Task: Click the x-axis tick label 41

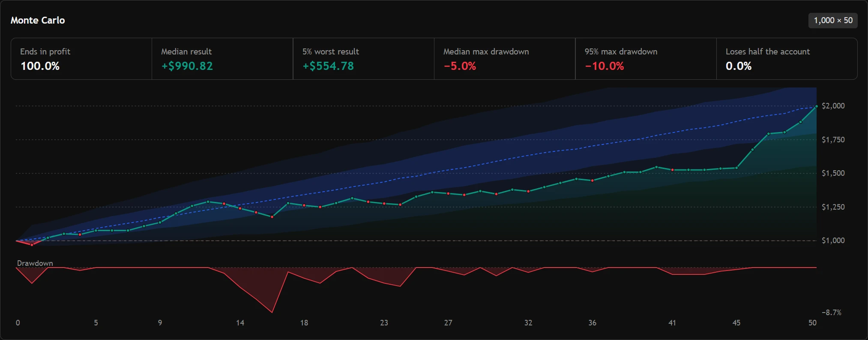Action: 672,323
